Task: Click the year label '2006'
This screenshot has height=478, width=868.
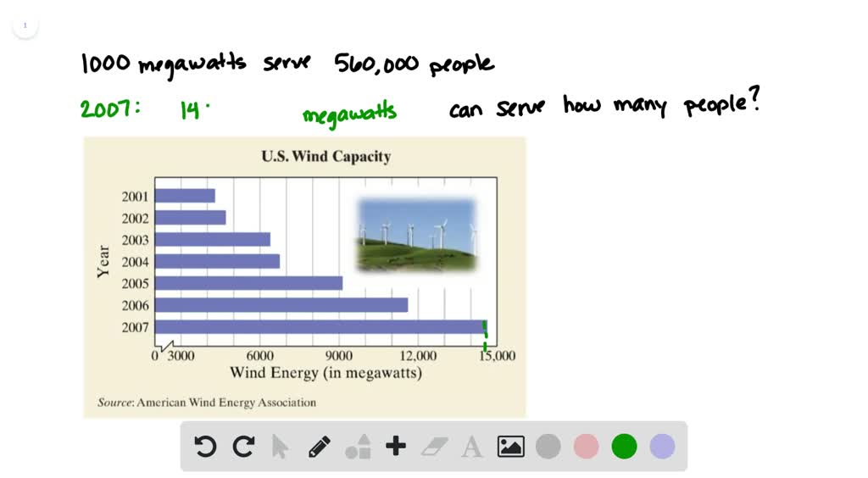Action: 135,305
